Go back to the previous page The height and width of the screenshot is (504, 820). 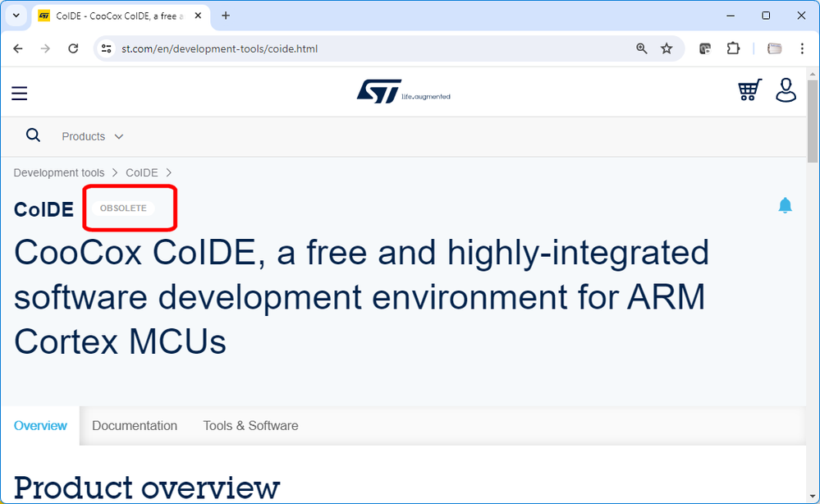point(18,48)
